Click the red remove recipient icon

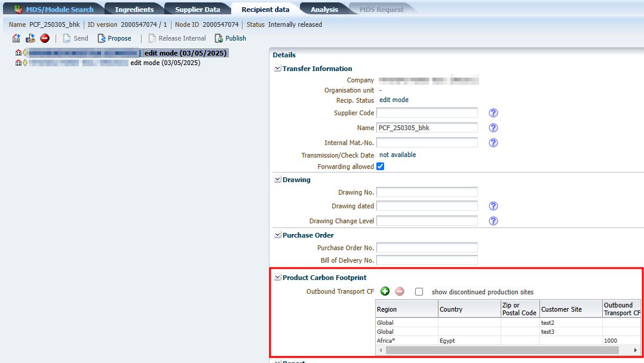pos(45,38)
